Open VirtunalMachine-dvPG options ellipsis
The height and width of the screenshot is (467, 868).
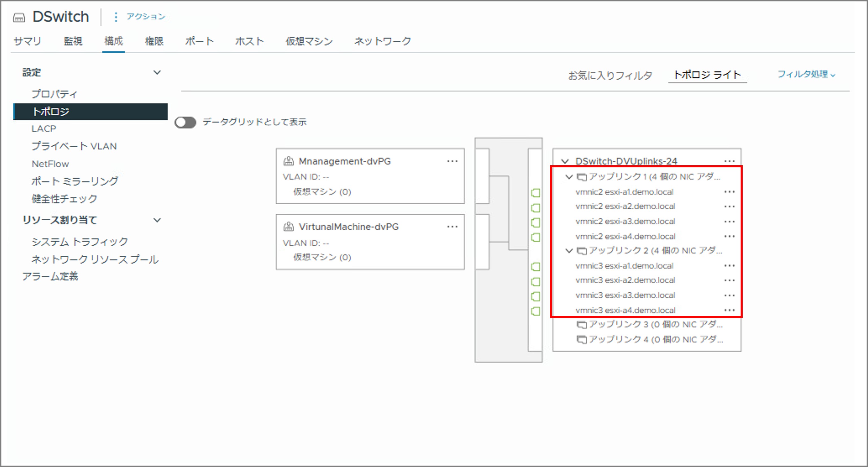pos(452,227)
